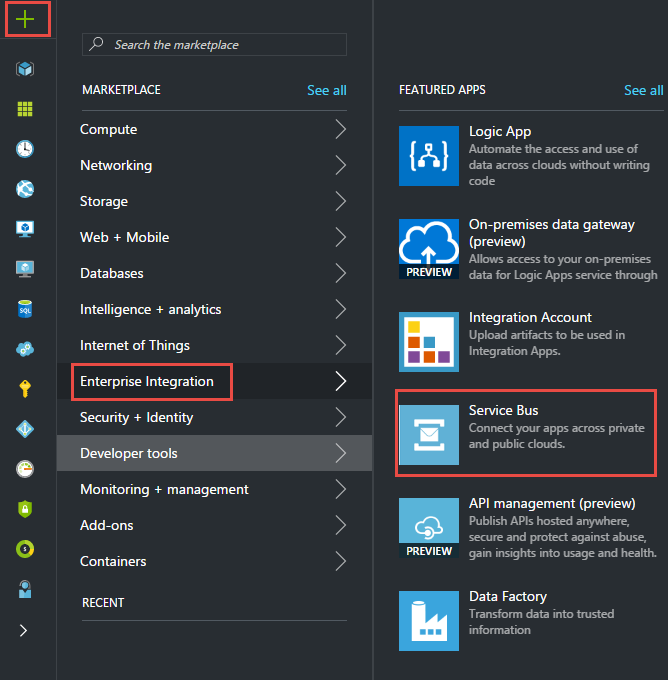The image size is (668, 680).
Task: Click See all next to Featured Apps
Action: pos(644,90)
